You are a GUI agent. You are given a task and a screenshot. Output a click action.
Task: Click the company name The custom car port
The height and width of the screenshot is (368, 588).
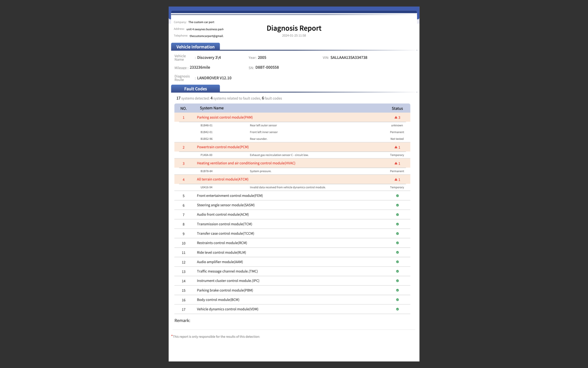coord(201,22)
